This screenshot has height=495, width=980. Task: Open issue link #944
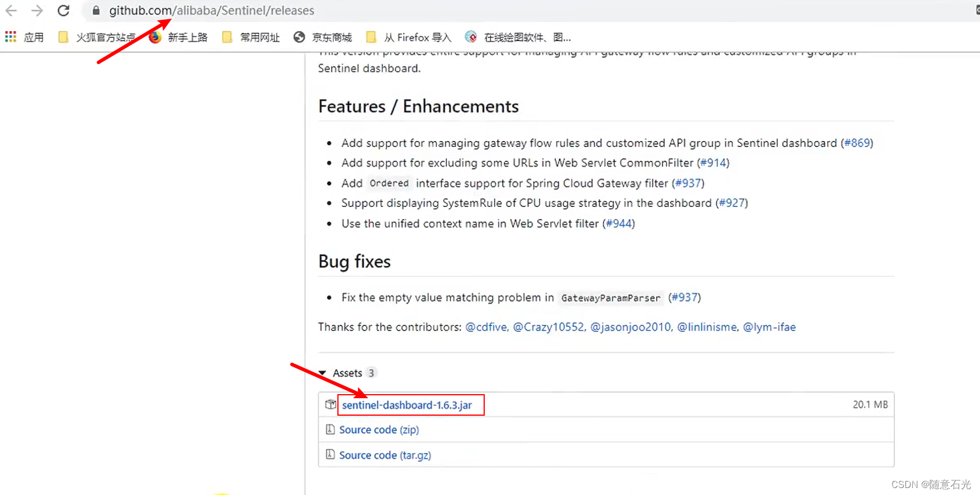tap(619, 223)
